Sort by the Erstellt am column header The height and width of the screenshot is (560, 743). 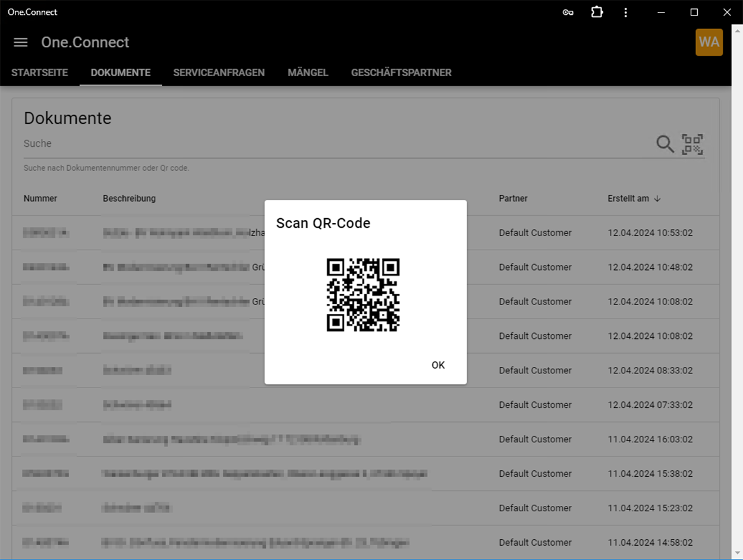click(x=628, y=199)
